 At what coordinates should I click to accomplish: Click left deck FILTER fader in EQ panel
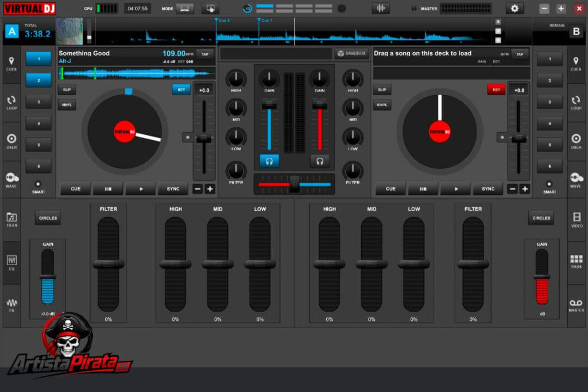point(108,264)
